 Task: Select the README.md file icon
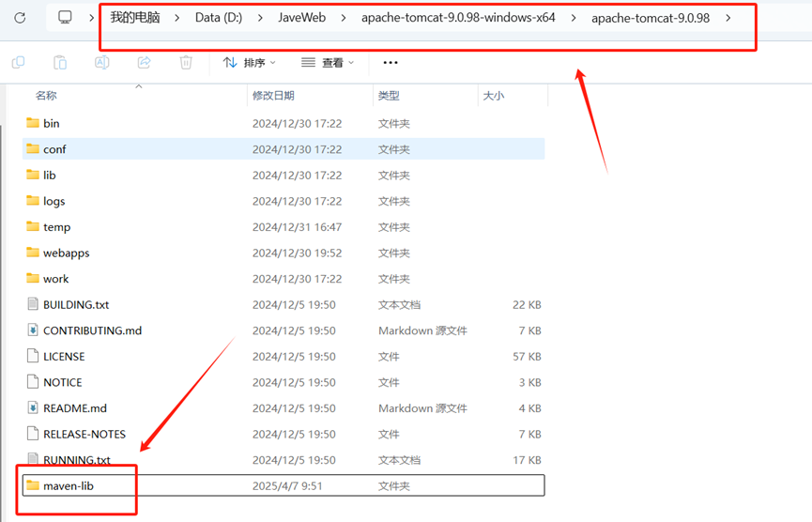pyautogui.click(x=33, y=407)
